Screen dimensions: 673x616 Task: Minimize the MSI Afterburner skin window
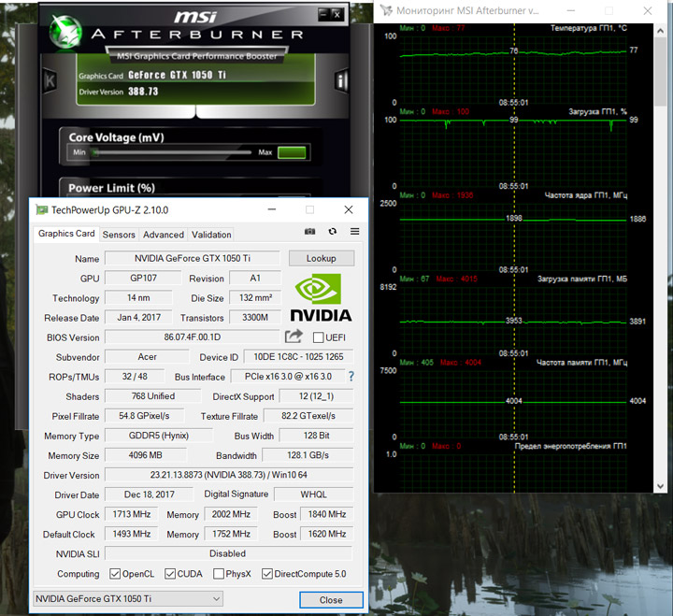[x=324, y=15]
